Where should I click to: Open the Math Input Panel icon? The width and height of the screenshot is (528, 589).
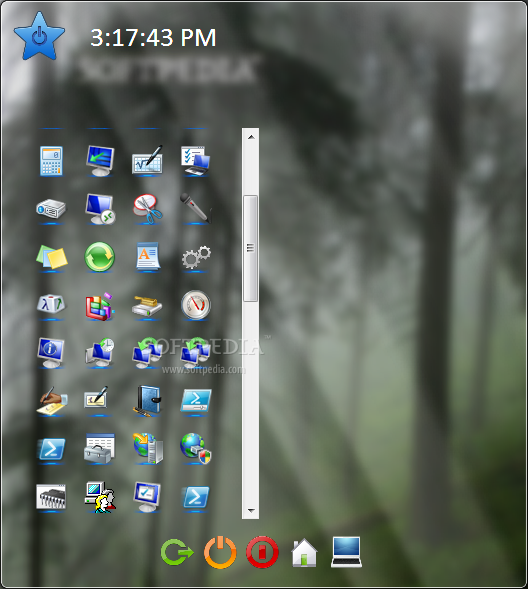pos(147,161)
